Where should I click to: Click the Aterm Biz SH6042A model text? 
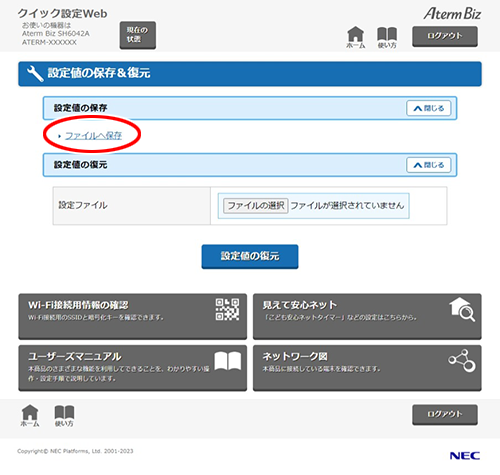[56, 34]
